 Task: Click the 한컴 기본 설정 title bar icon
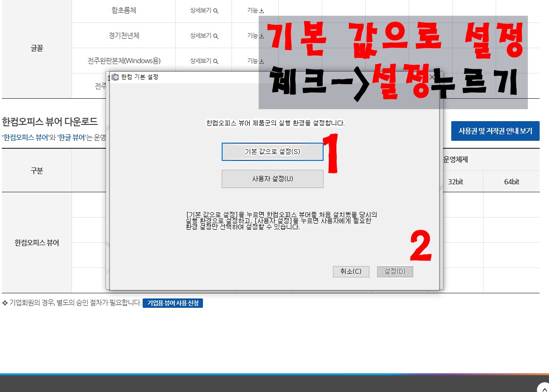[x=115, y=77]
